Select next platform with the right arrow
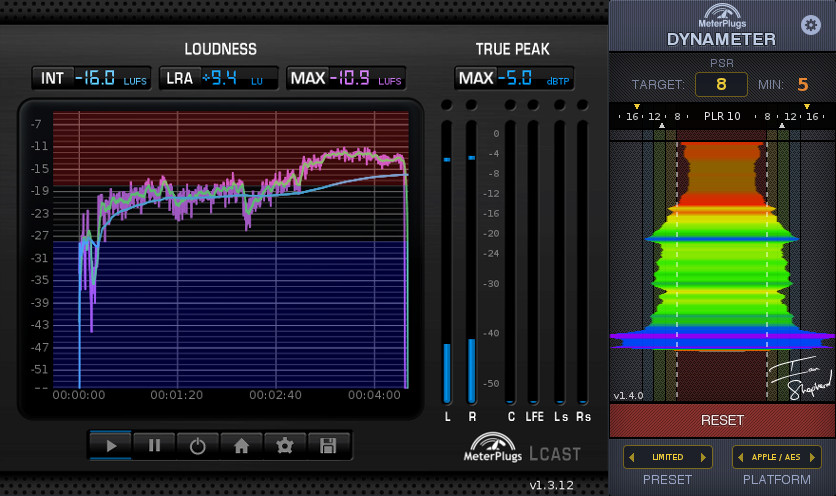 click(813, 457)
